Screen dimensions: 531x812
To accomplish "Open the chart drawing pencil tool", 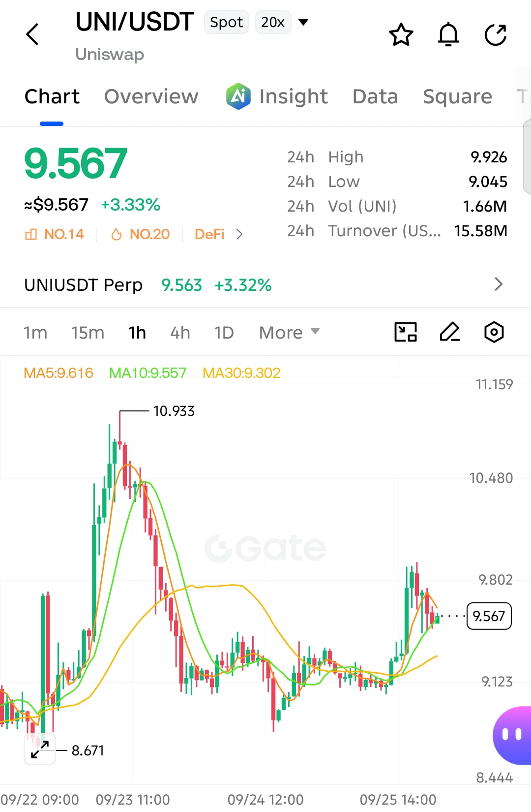I will pyautogui.click(x=450, y=332).
